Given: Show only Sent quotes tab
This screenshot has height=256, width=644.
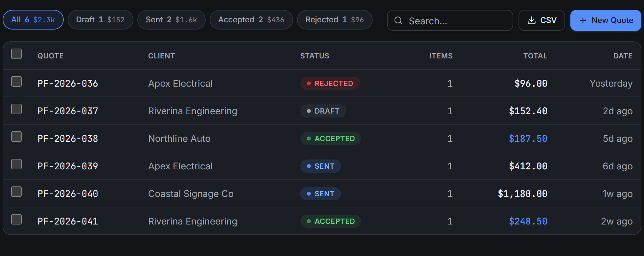Looking at the screenshot, I should tap(172, 20).
